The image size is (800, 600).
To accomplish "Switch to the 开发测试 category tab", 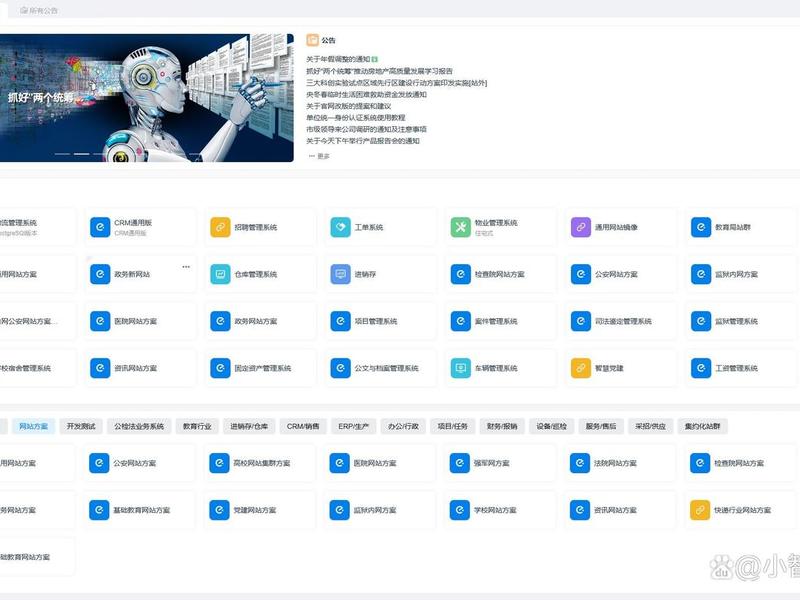I will tap(81, 426).
